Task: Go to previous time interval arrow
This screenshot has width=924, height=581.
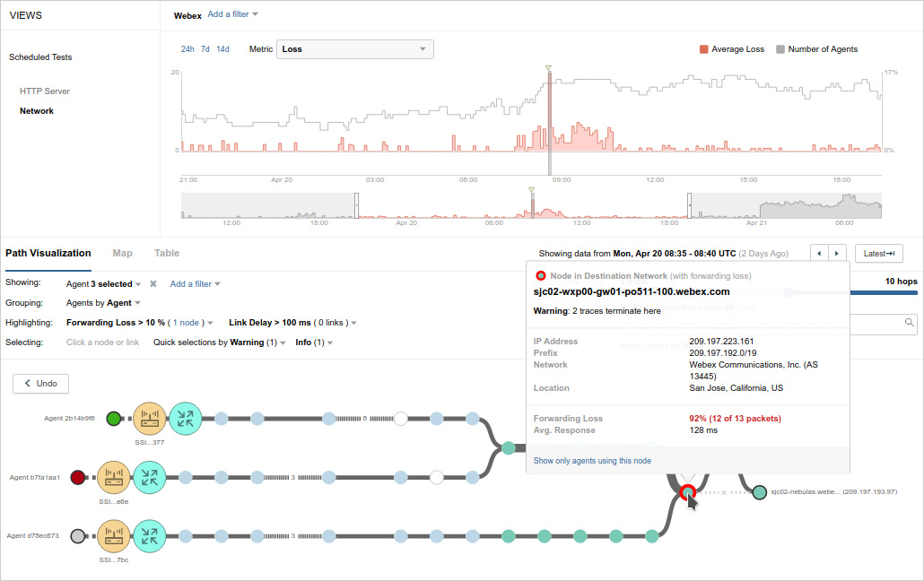Action: point(819,254)
